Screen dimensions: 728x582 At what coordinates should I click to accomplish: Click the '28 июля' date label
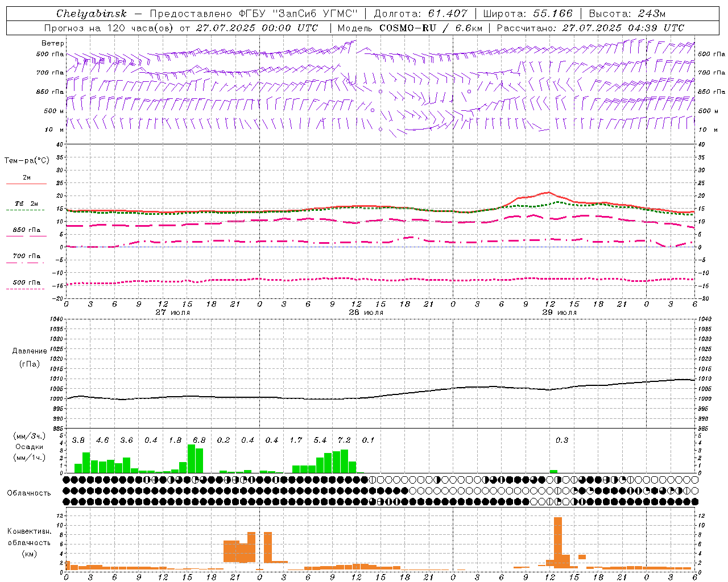366,313
